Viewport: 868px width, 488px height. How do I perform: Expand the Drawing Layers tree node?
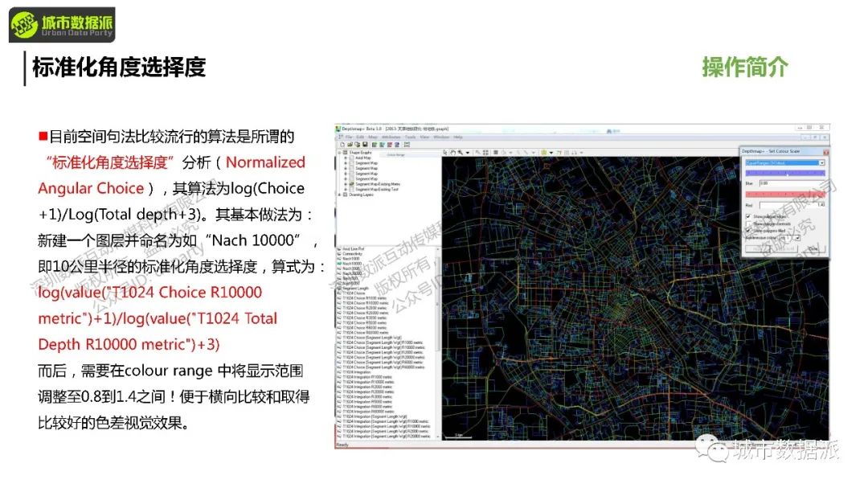[339, 195]
